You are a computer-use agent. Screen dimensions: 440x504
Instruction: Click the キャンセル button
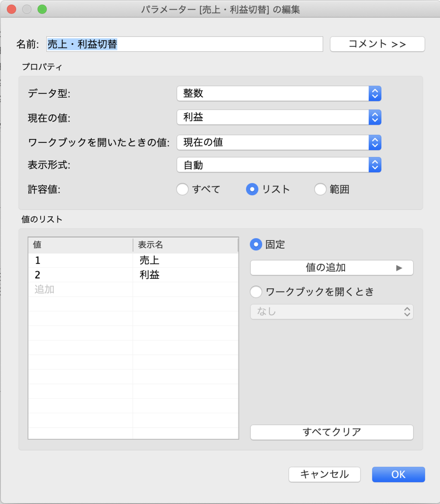click(324, 475)
